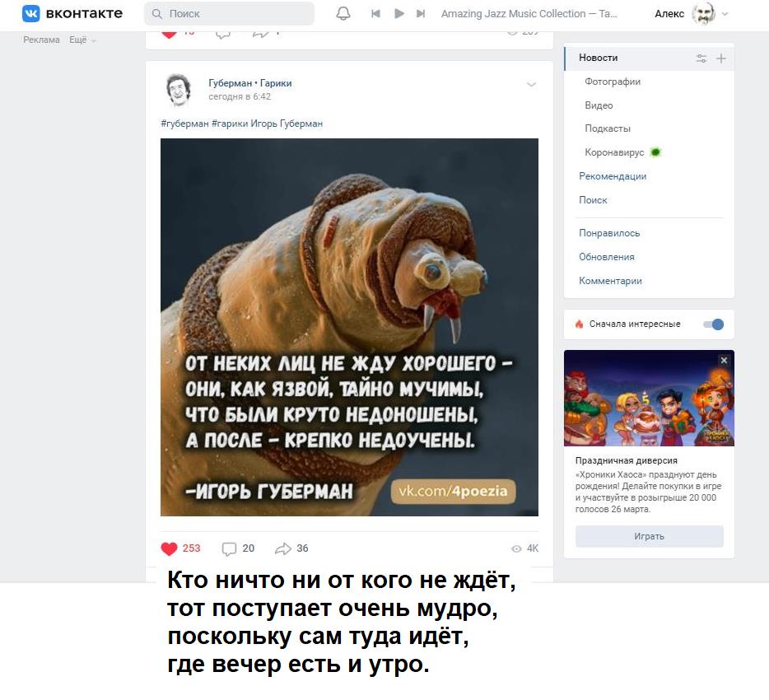
Task: Add a new feed tab with plus icon
Action: [721, 58]
